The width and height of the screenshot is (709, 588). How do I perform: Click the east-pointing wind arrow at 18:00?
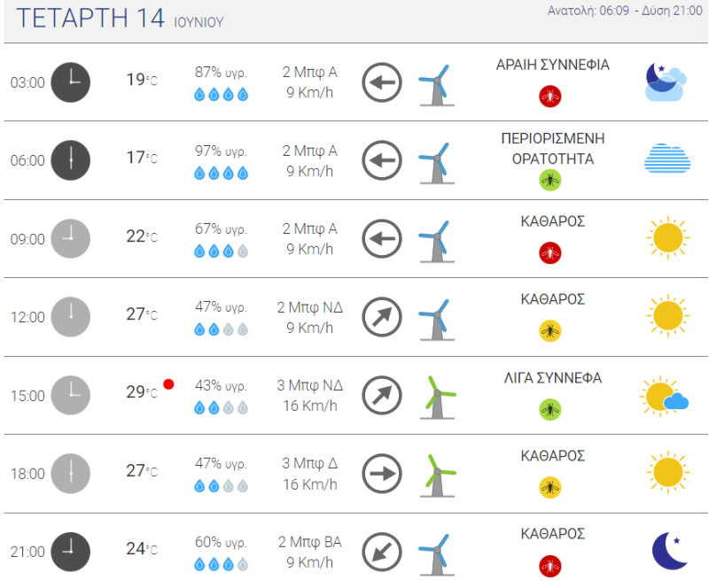click(382, 473)
